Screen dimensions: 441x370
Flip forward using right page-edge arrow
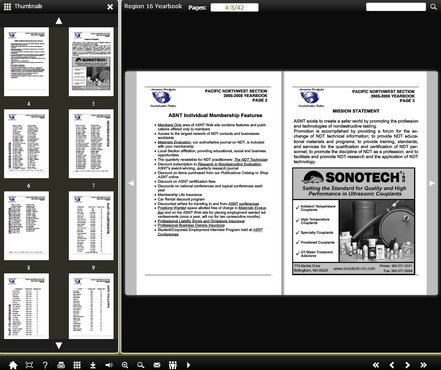[x=432, y=183]
